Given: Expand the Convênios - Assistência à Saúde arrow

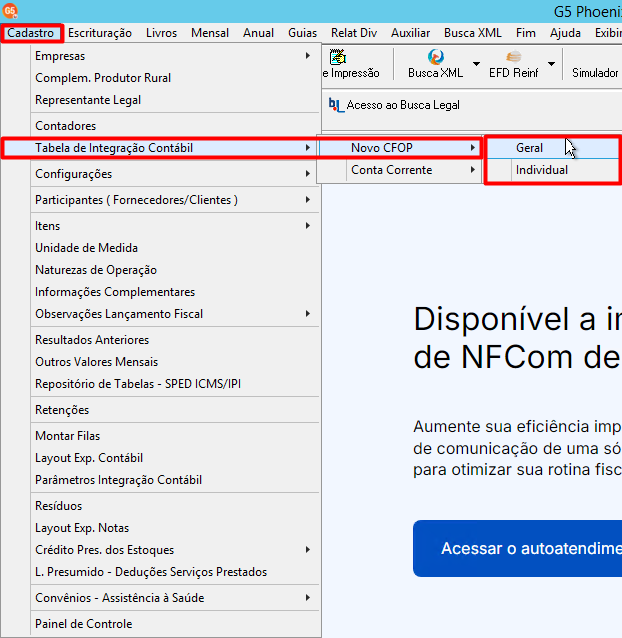Looking at the screenshot, I should (x=308, y=598).
